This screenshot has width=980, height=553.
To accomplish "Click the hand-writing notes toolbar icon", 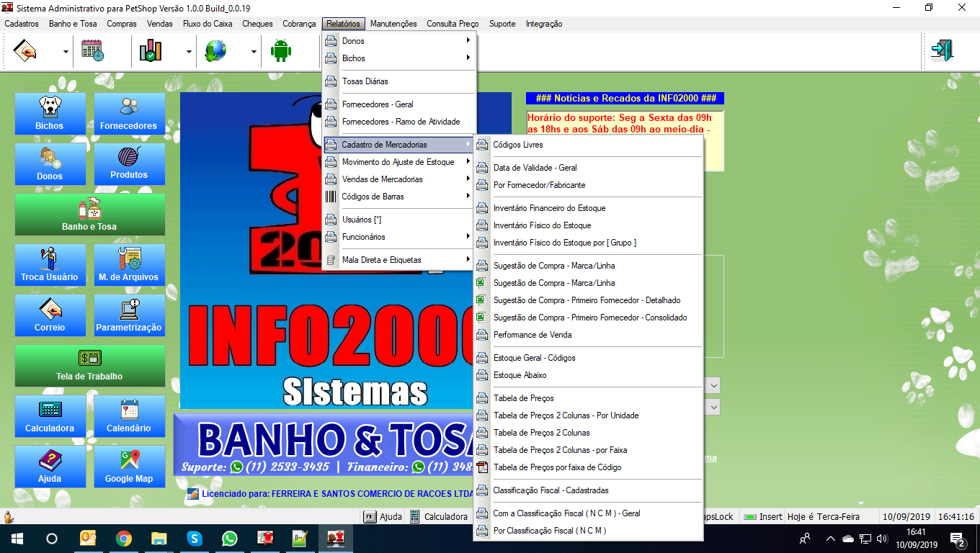I will 26,51.
